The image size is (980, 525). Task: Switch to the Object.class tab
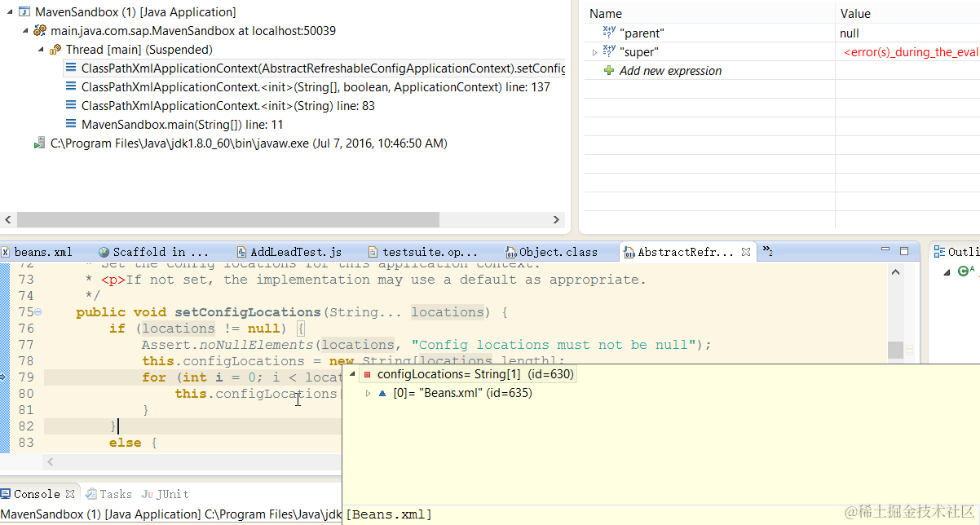tap(551, 252)
